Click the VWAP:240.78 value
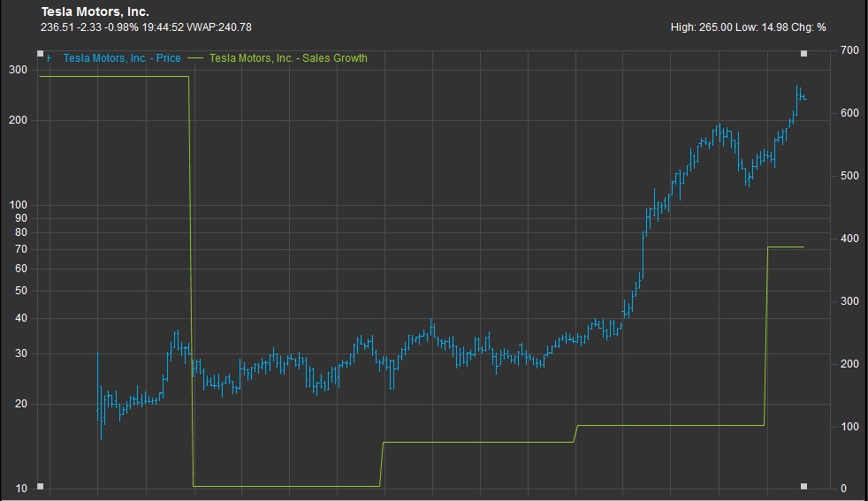This screenshot has height=501, width=868. (218, 27)
